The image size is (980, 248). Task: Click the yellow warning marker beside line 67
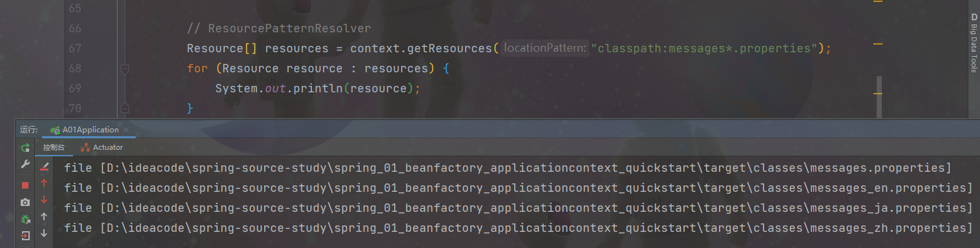click(x=877, y=43)
